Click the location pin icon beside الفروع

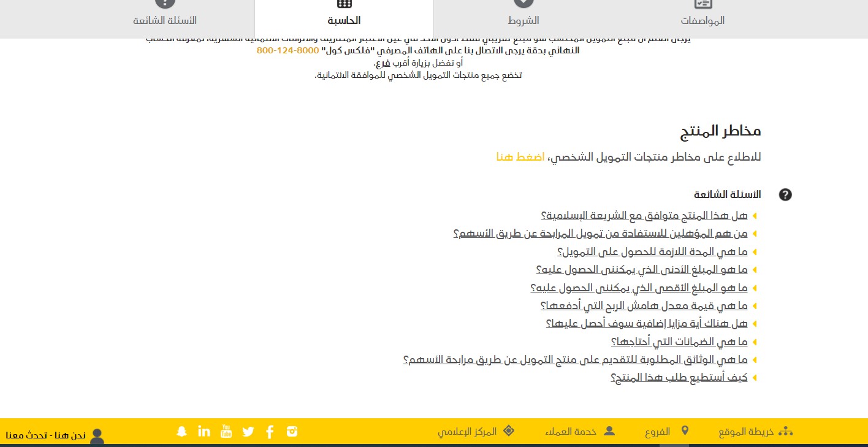[685, 431]
